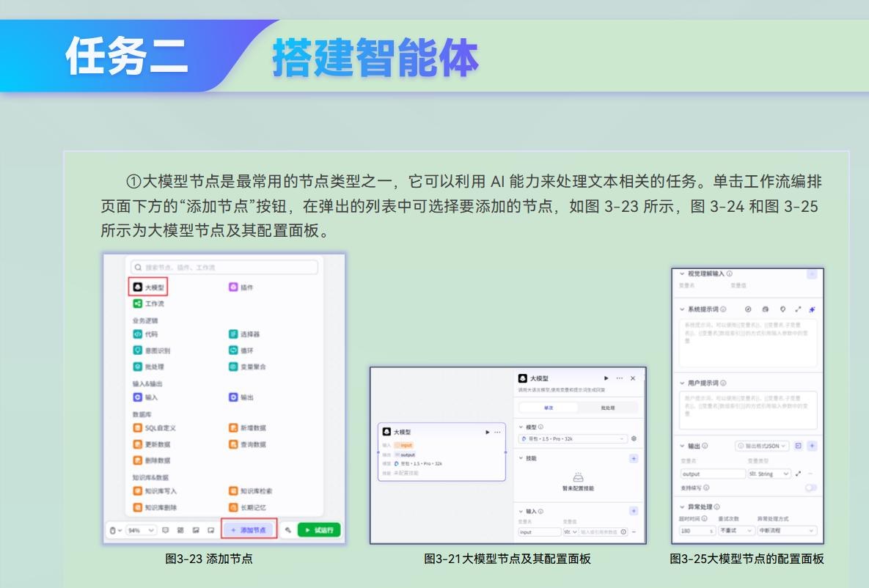Pick the 循环 loop node
Screen dimensions: 869x588
(x=241, y=350)
